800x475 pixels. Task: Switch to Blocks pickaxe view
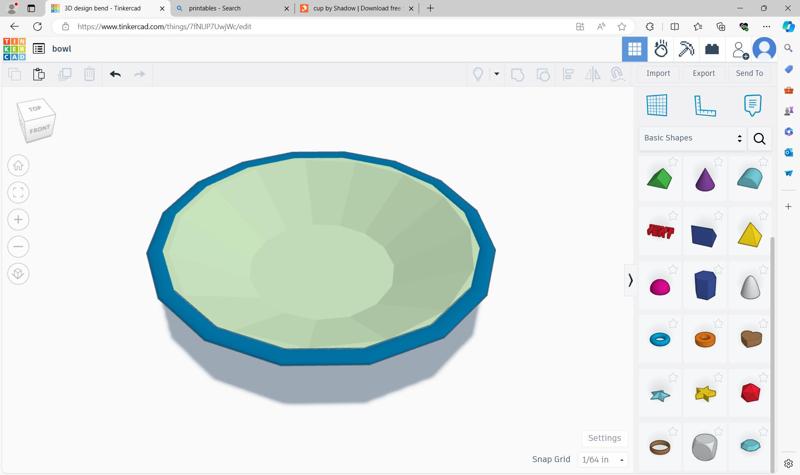(x=686, y=49)
